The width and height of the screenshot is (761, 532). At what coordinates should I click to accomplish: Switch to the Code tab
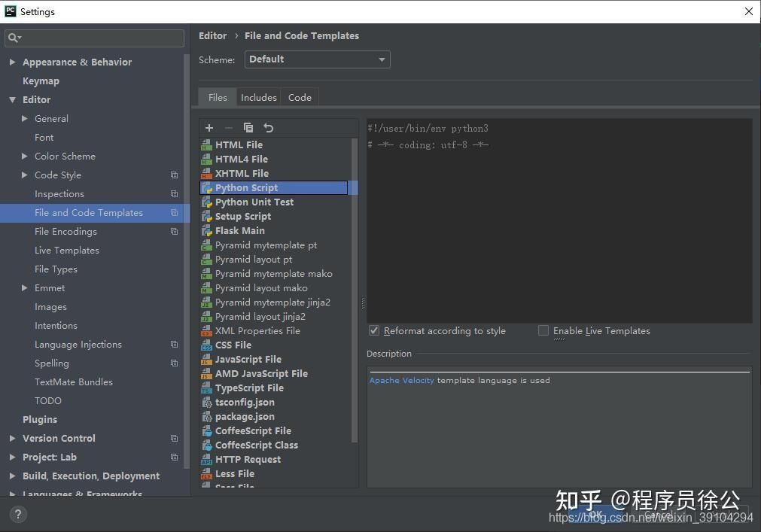(x=300, y=96)
